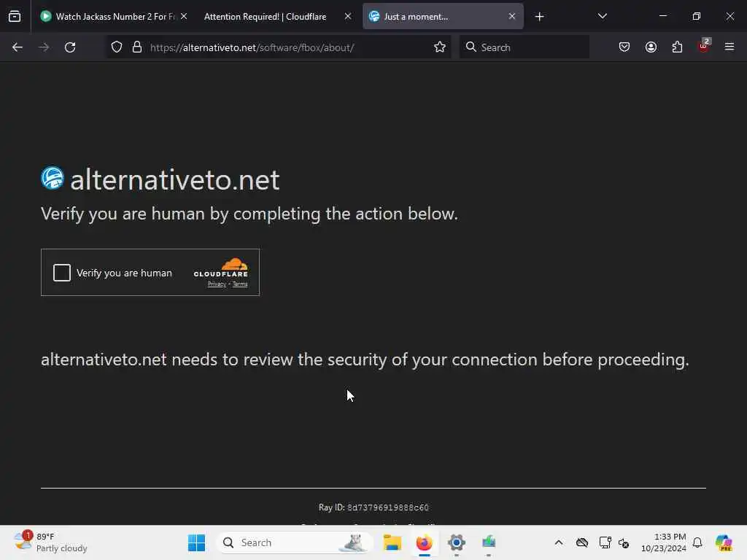Screen dimensions: 747x560
Task: Open the clock showing 1:33 PM
Action: [x=664, y=542]
